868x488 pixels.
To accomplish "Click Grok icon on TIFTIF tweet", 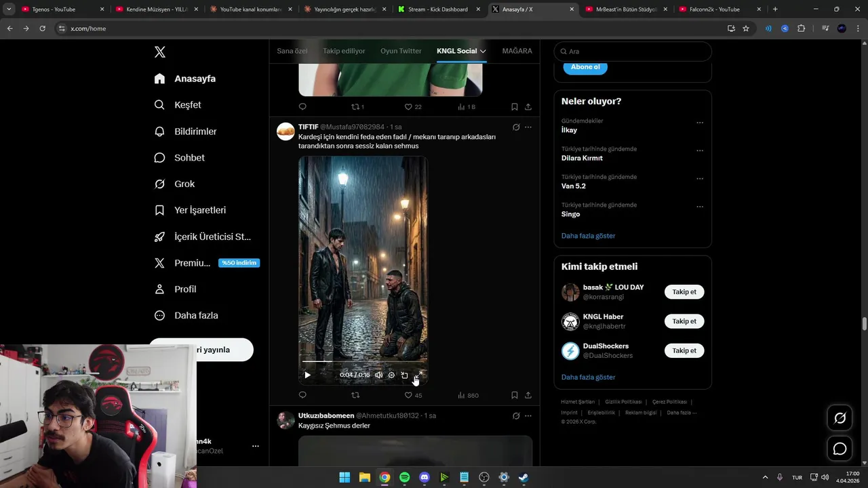I will pyautogui.click(x=516, y=127).
